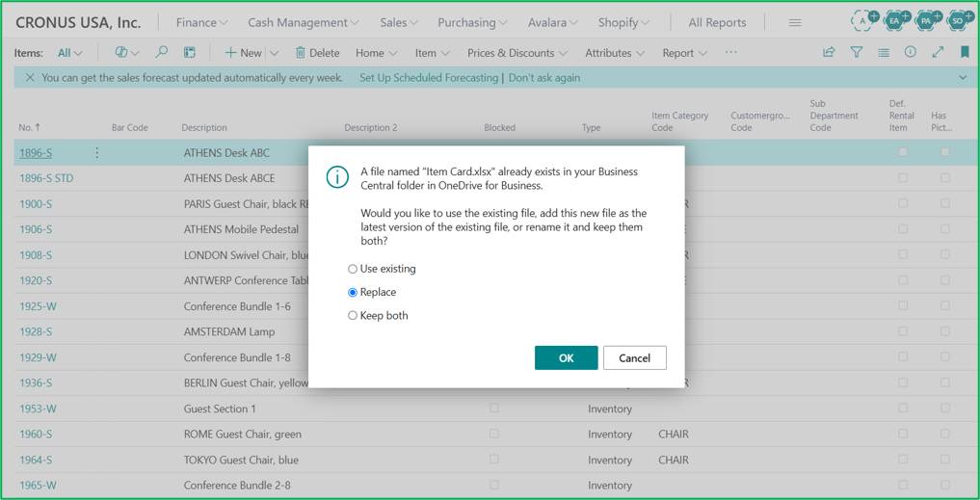Open more options ellipsis in action bar
Viewport: 980px width, 500px height.
point(730,53)
